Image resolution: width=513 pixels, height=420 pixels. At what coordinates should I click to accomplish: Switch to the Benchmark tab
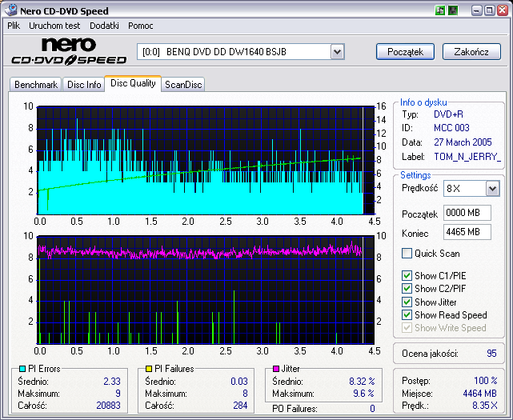pyautogui.click(x=36, y=85)
